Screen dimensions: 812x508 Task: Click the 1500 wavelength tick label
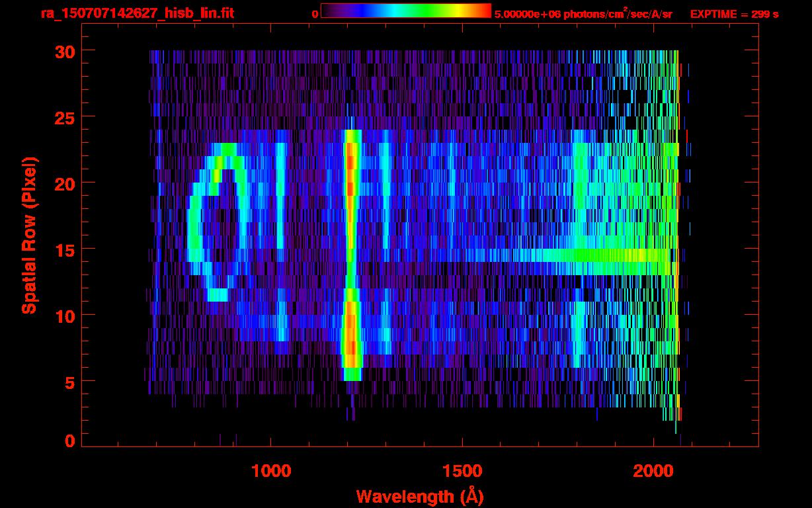pyautogui.click(x=462, y=471)
